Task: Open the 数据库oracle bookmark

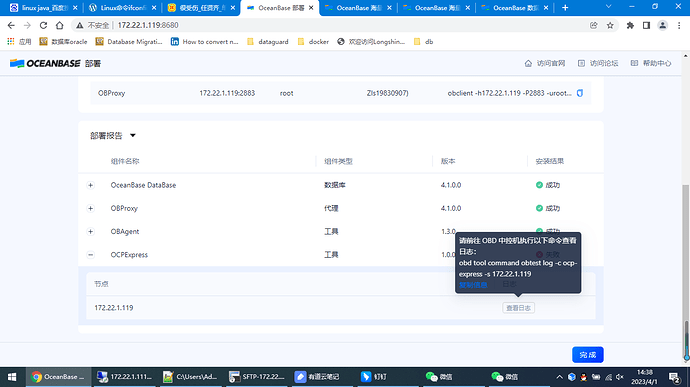Action: (63, 42)
